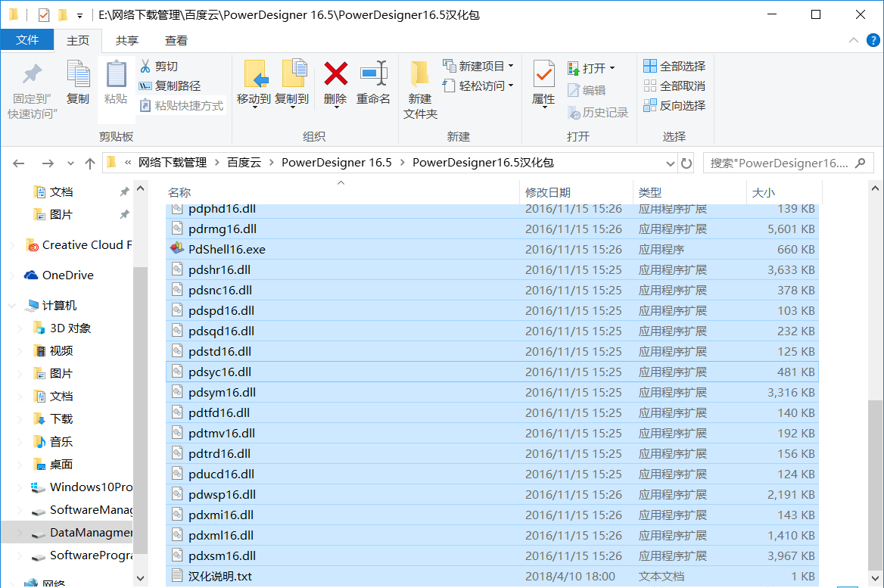Image resolution: width=884 pixels, height=588 pixels.
Task: Sort by the Size column header
Action: pos(784,192)
